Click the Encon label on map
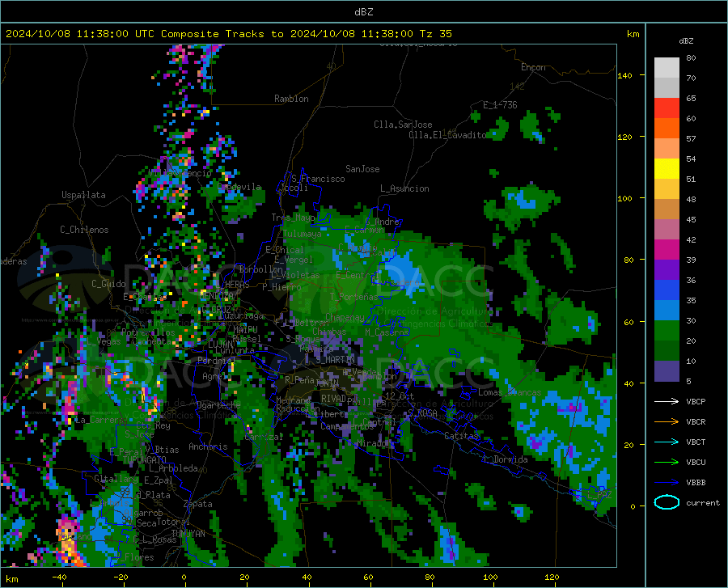Viewport: 728px width, 588px height. [x=533, y=67]
